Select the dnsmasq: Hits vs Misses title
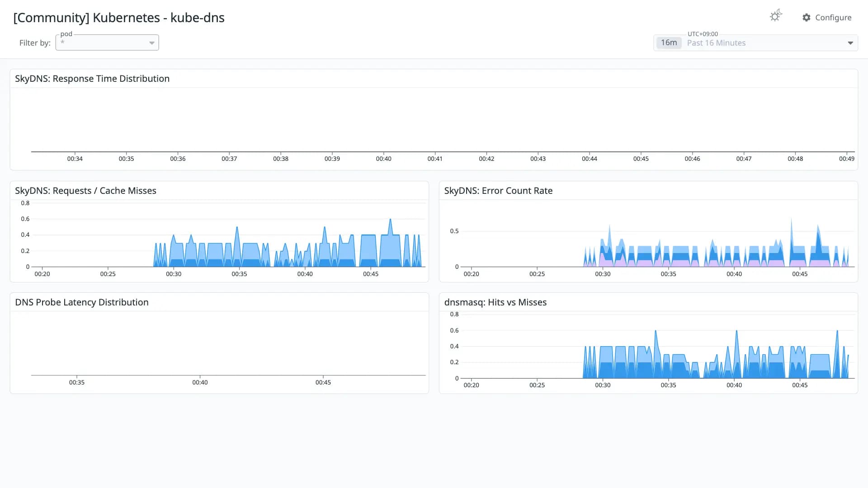The image size is (868, 488). coord(495,302)
